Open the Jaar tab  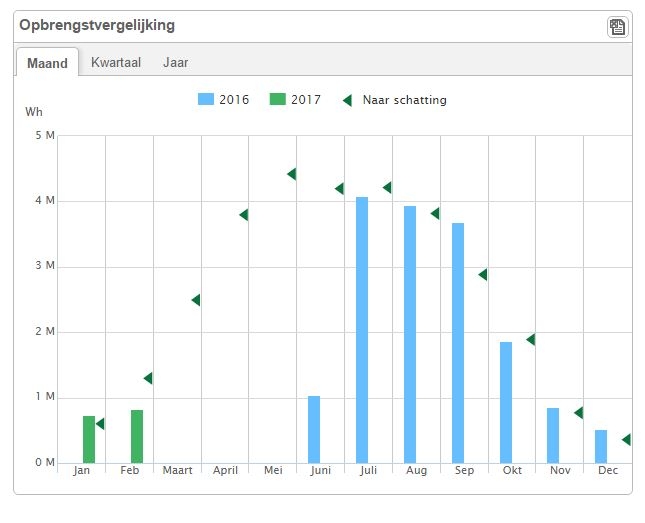coord(175,62)
